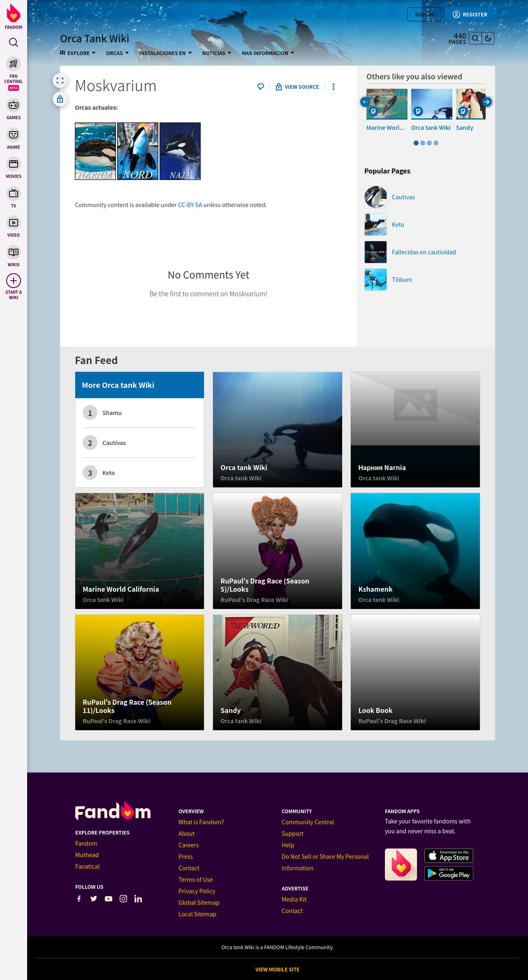Click the Fandom logo in footer
This screenshot has width=528, height=980.
click(113, 811)
